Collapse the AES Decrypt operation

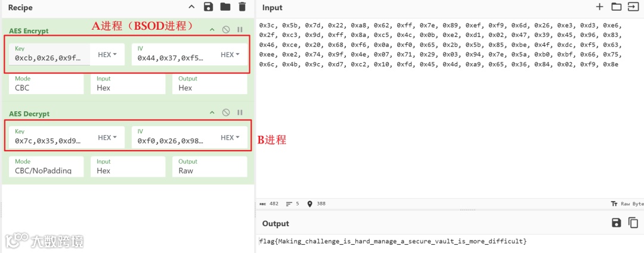[x=212, y=113]
